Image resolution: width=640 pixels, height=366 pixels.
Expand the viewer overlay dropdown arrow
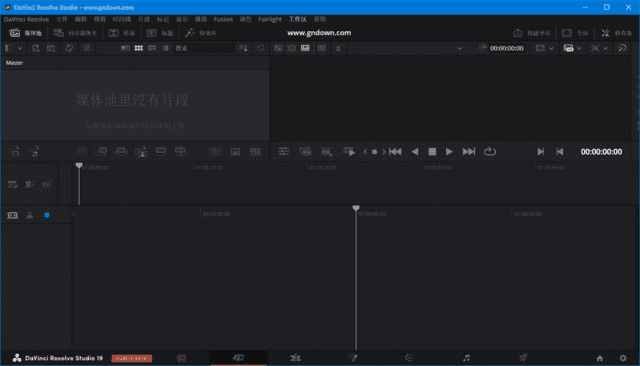pos(606,48)
